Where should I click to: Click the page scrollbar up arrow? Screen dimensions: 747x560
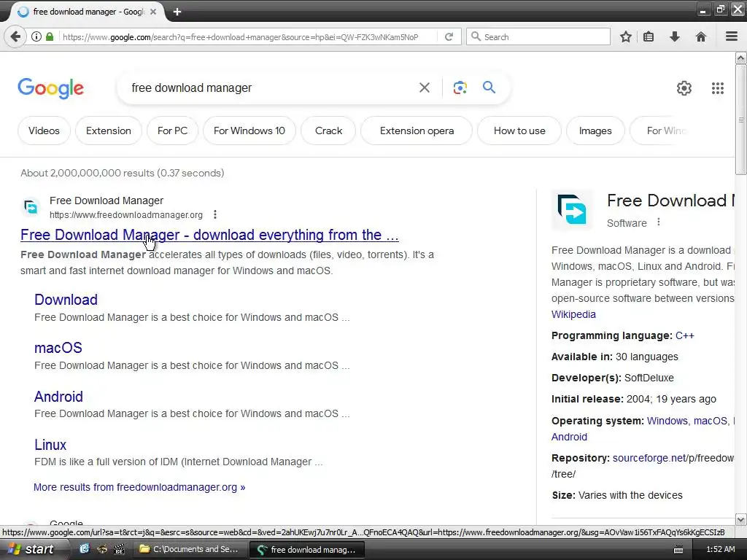741,58
